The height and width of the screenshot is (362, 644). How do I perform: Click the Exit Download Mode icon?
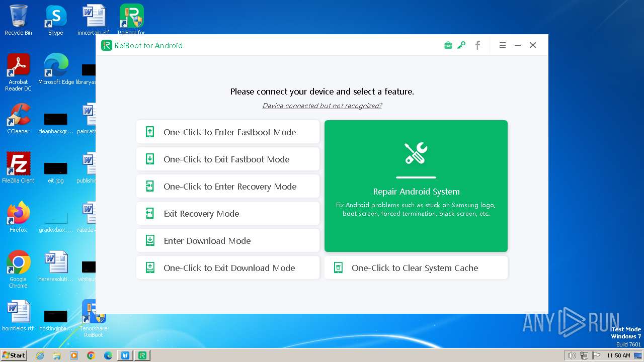click(x=150, y=267)
